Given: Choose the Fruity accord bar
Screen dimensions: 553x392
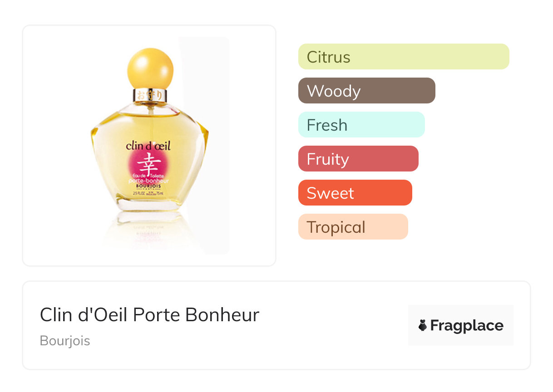Looking at the screenshot, I should [x=358, y=159].
